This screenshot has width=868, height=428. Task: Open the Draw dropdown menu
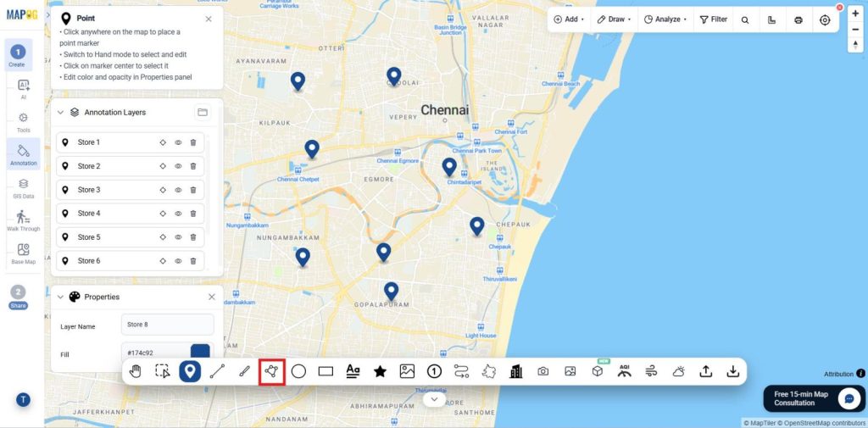tap(614, 19)
